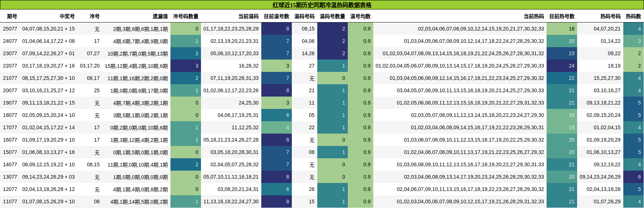Image resolution: width=644 pixels, height=208 pixels.
Task: Select the 期号 column header
Action: point(12,16)
